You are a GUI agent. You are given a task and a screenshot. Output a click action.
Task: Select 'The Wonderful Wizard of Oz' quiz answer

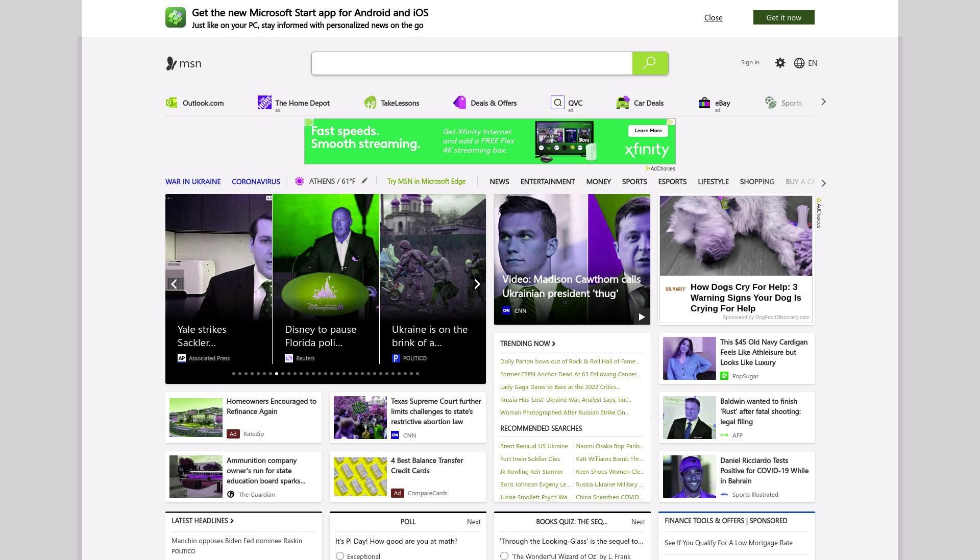[x=504, y=556]
